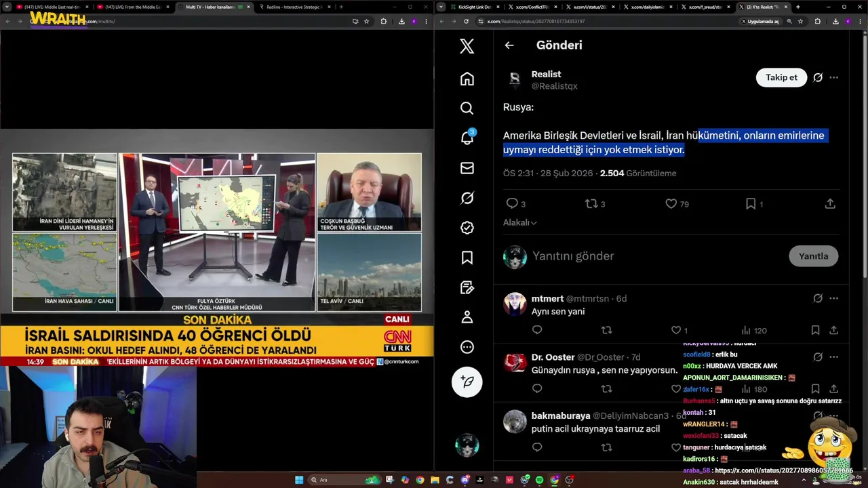Open the Premium verified badge icon in sidebar

pos(467,228)
